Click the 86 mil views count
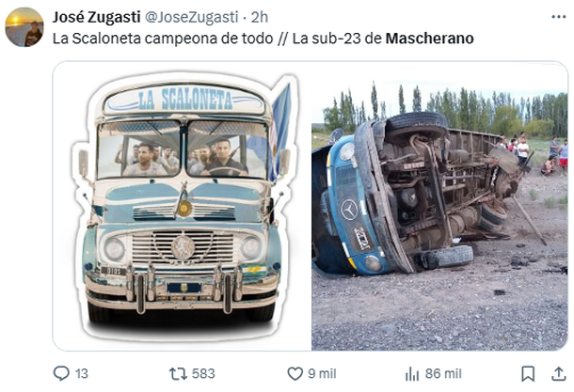The width and height of the screenshot is (574, 392). (x=443, y=374)
